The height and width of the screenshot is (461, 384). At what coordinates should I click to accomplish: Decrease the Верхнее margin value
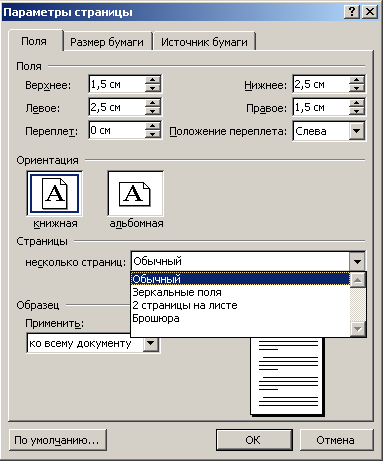(153, 88)
